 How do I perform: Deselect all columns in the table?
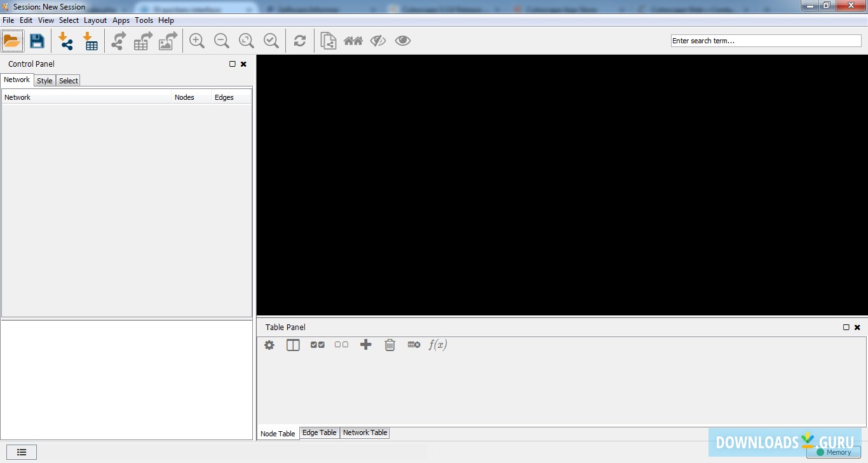click(x=341, y=345)
